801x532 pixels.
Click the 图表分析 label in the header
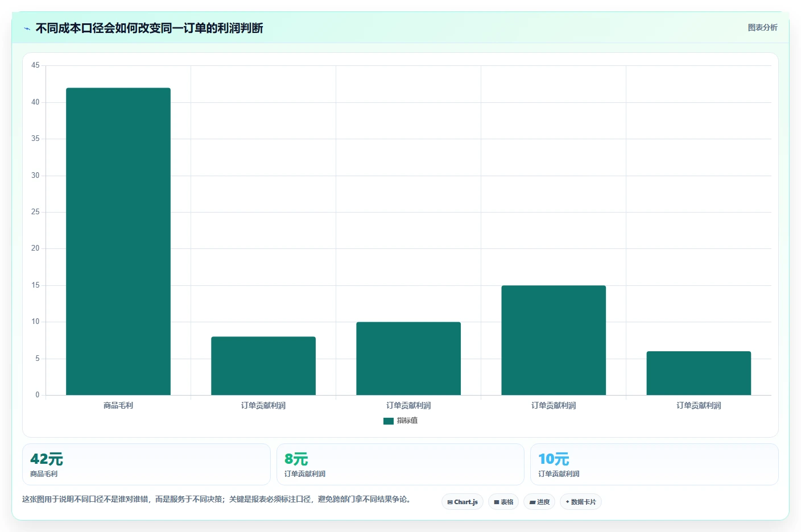pyautogui.click(x=762, y=27)
